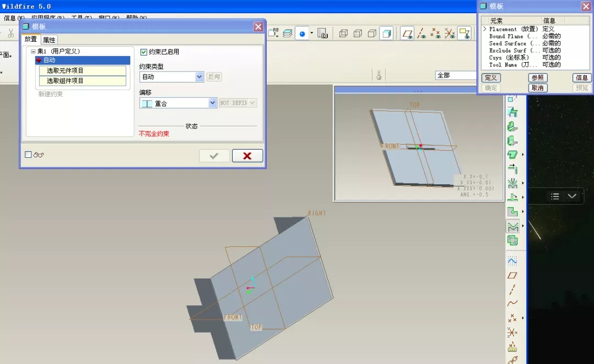Select the green merge walls tool
594x364 pixels.
(x=513, y=240)
